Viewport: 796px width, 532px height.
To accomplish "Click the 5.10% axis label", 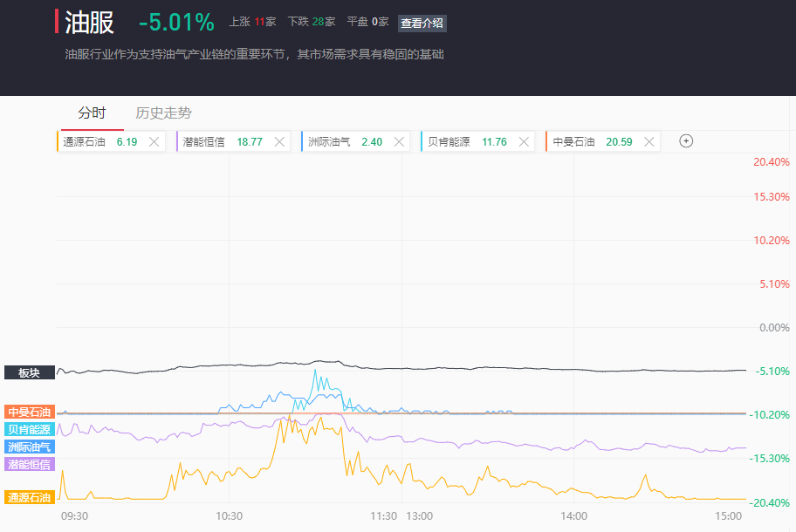I will pyautogui.click(x=774, y=284).
